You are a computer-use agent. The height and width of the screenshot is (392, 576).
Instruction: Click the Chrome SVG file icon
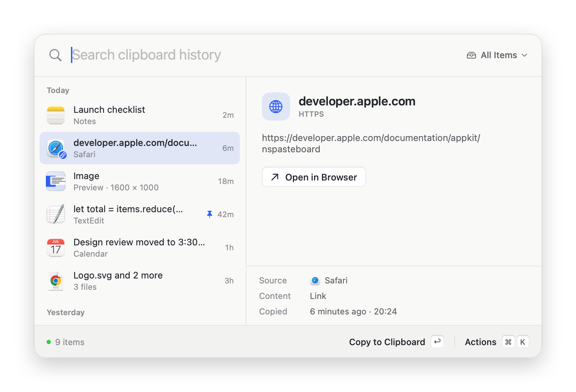(x=56, y=281)
